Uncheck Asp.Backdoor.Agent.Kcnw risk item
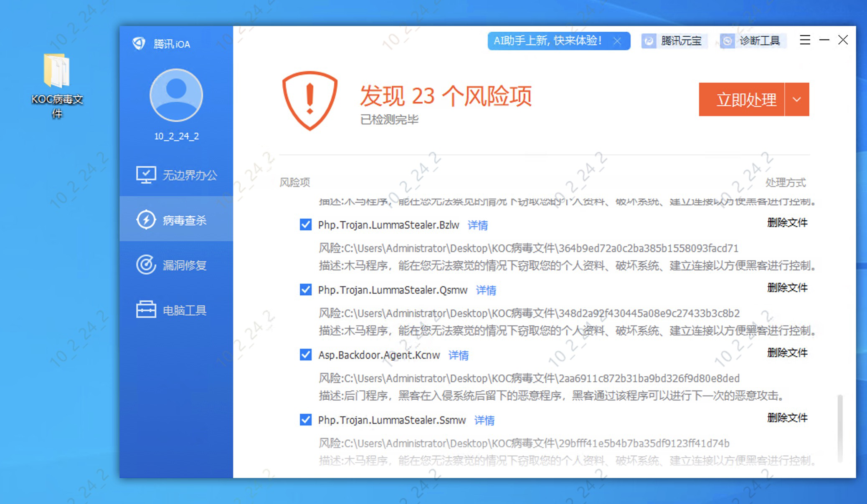 (x=306, y=355)
